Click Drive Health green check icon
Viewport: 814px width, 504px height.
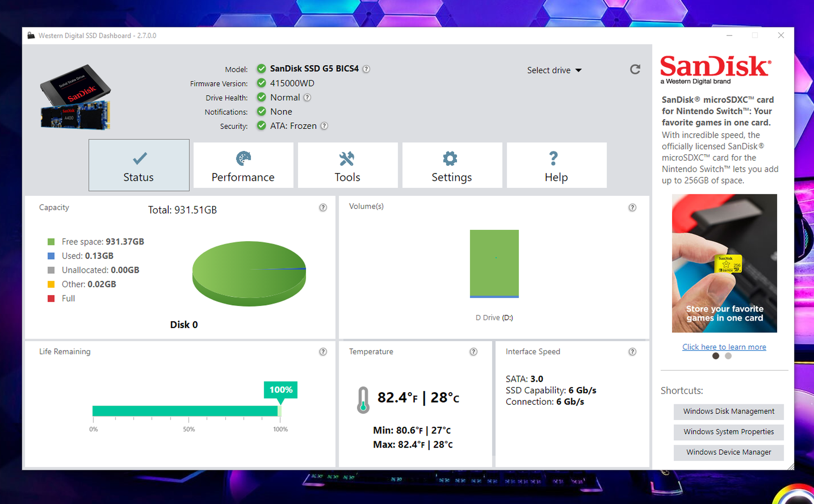tap(262, 97)
